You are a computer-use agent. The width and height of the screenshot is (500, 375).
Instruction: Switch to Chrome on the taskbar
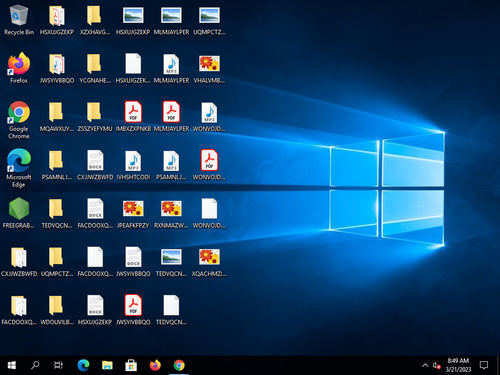(x=179, y=365)
